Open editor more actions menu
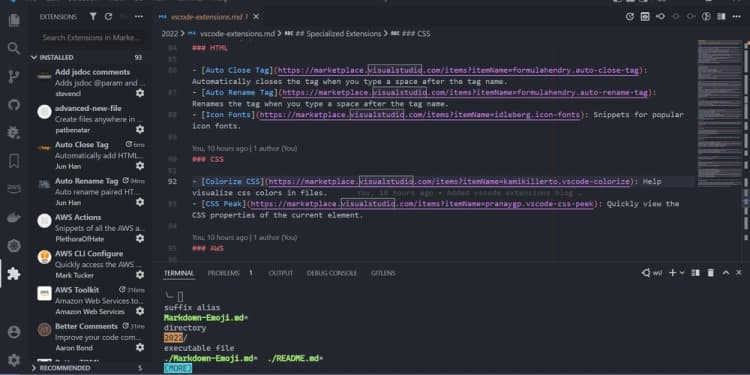The height and width of the screenshot is (375, 750). [x=736, y=17]
